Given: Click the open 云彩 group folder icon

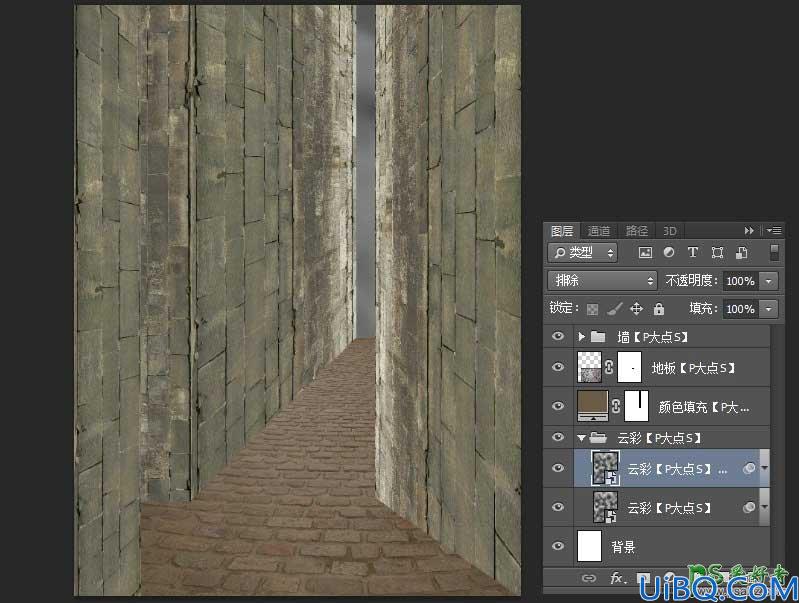Looking at the screenshot, I should coord(598,437).
